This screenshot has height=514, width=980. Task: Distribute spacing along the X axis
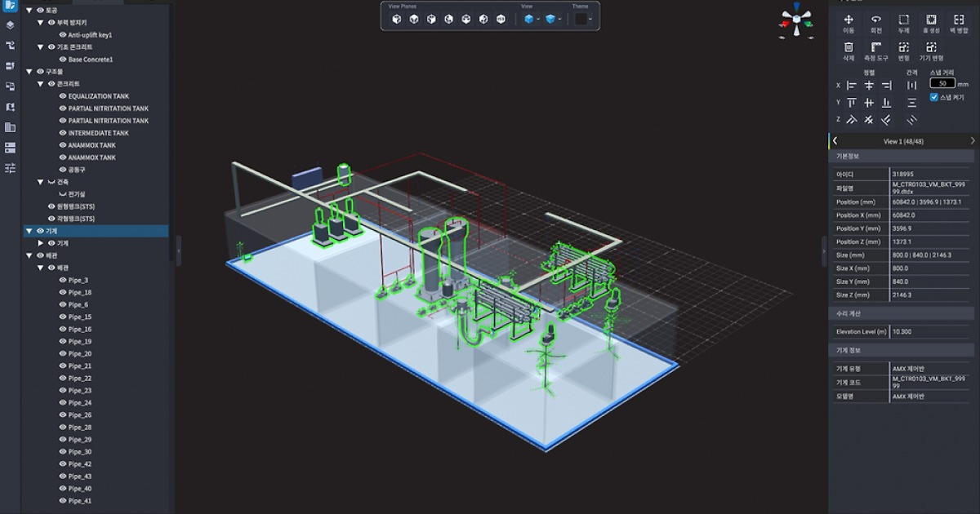point(912,85)
